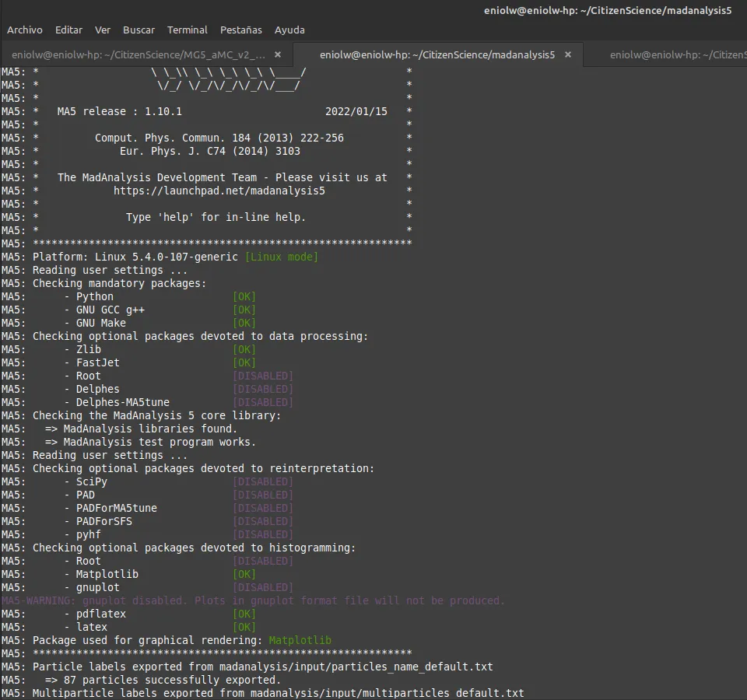747x700 pixels.
Task: Click the date 2022/01/15
Action: (x=356, y=111)
